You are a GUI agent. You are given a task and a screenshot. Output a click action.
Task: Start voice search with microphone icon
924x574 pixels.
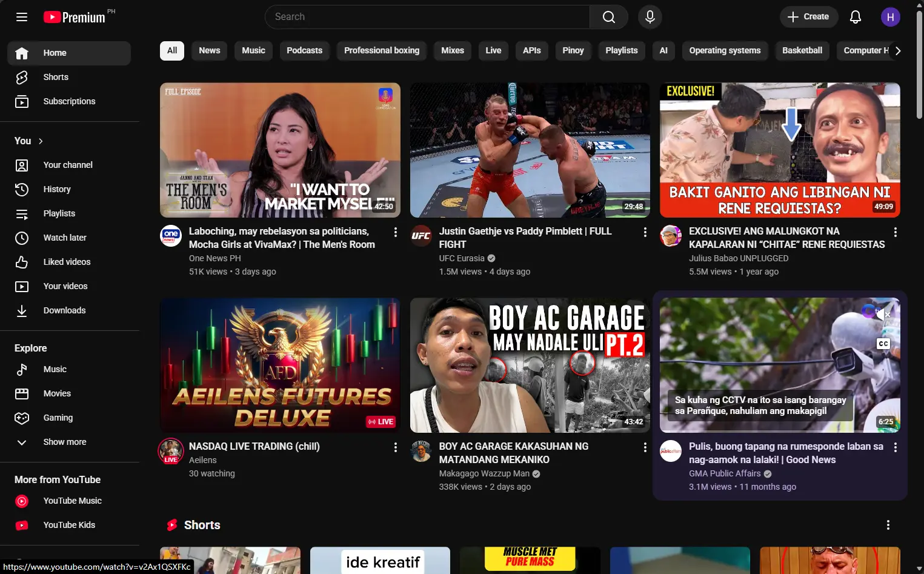pos(650,17)
